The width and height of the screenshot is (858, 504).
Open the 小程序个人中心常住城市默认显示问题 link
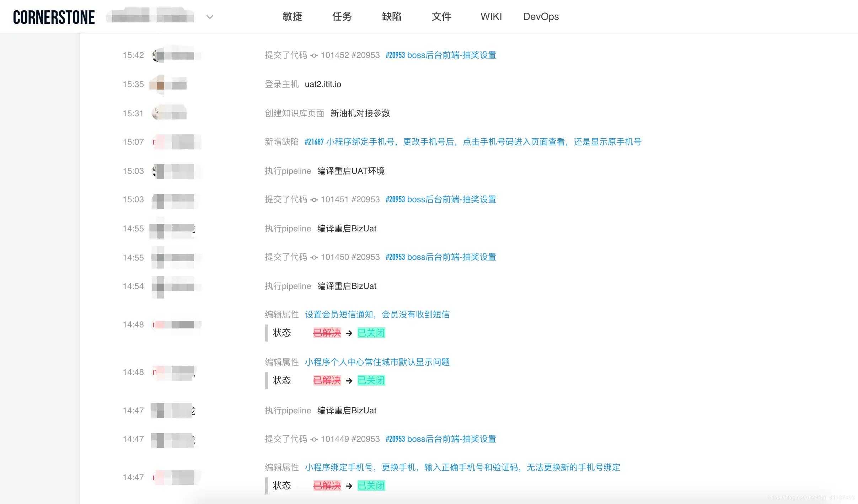377,362
